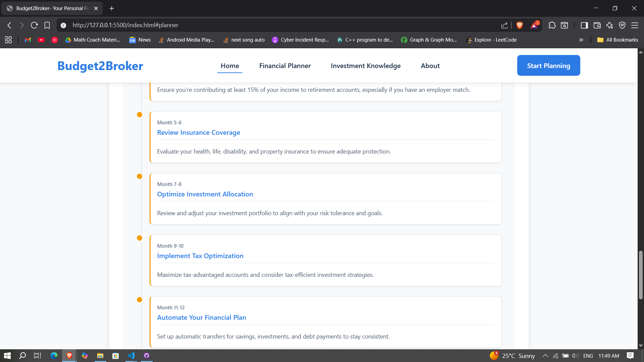
Task: Open Visual Studio Code from taskbar
Action: pyautogui.click(x=131, y=356)
